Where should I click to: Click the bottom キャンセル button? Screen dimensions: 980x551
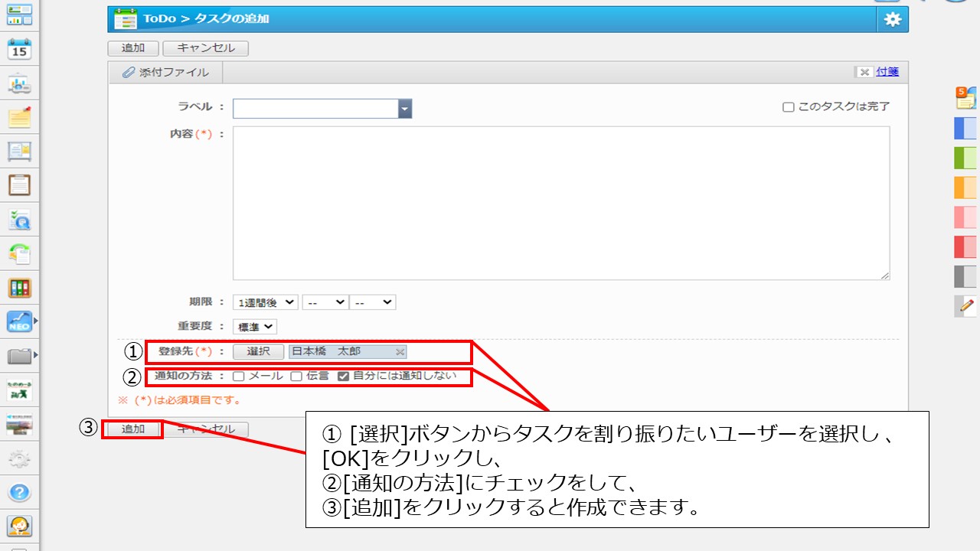tap(206, 429)
